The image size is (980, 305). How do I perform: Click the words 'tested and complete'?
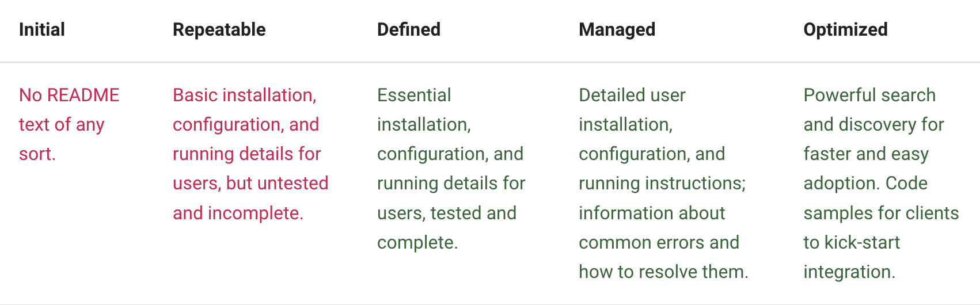point(447,227)
